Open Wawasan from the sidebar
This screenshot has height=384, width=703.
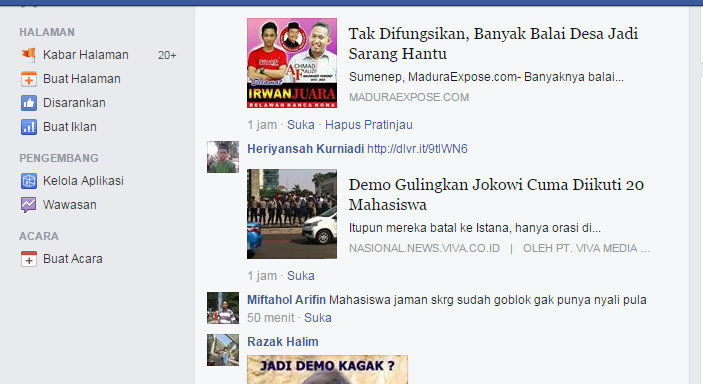point(69,205)
